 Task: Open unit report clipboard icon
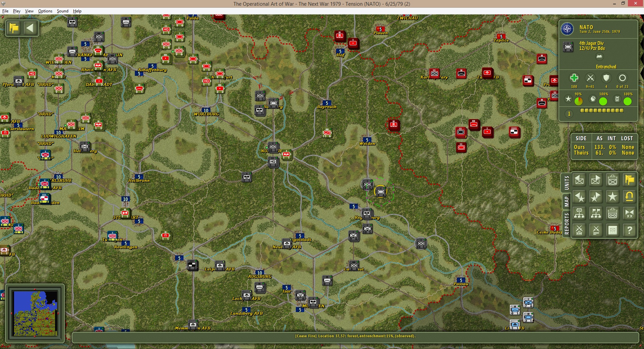612,180
